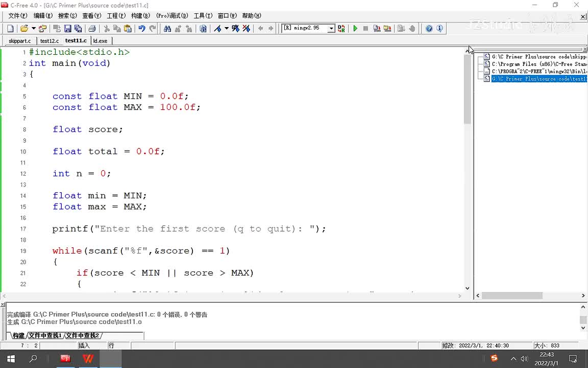Open a file using the folder icon
Screen dimensions: 588x368
(x=24, y=29)
